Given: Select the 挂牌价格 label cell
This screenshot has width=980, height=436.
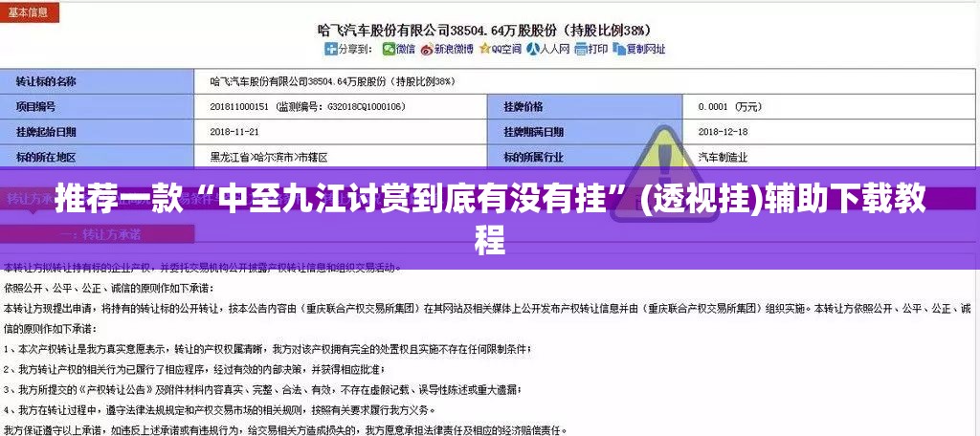Looking at the screenshot, I should tap(585, 107).
